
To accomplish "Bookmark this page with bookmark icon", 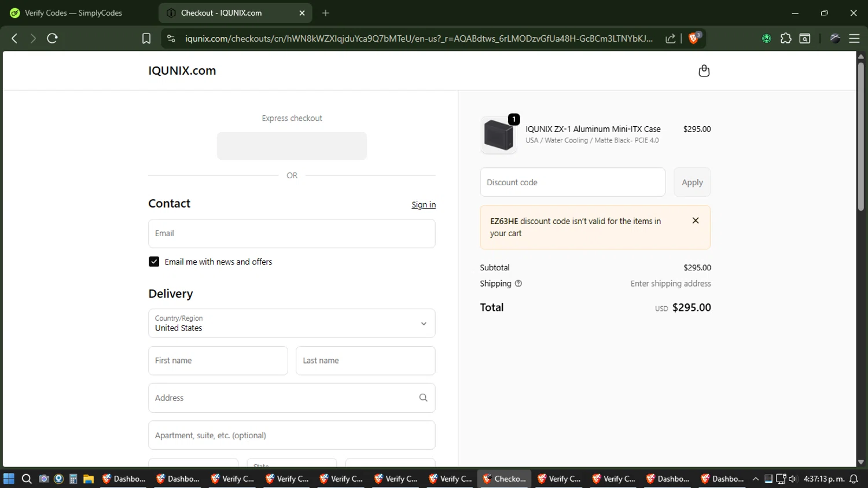I will (146, 38).
